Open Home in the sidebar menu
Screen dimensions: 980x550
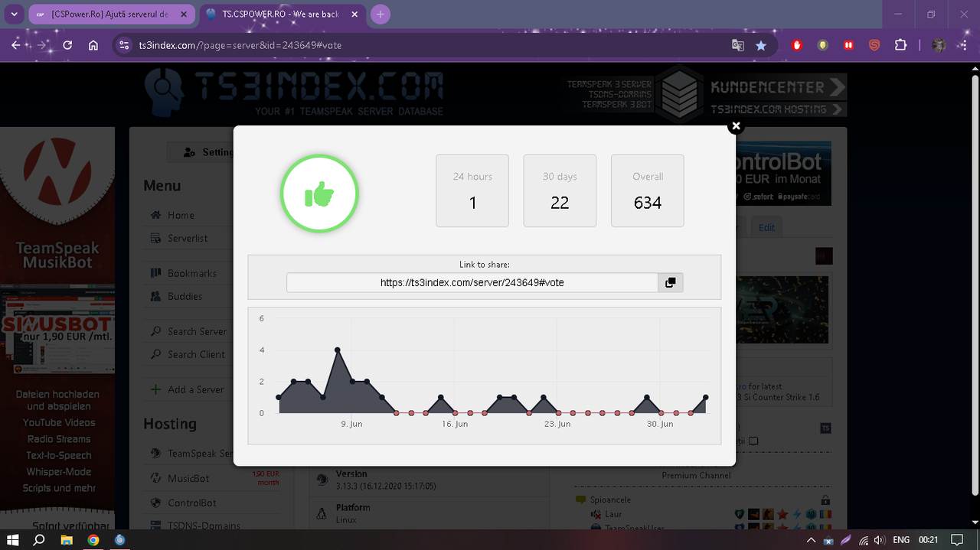coord(181,216)
